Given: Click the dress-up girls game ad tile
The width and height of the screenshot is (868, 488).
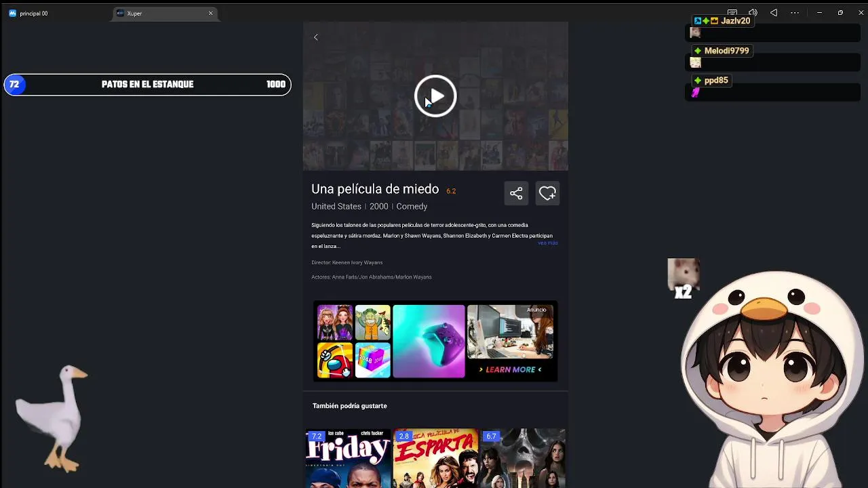Looking at the screenshot, I should coord(335,323).
